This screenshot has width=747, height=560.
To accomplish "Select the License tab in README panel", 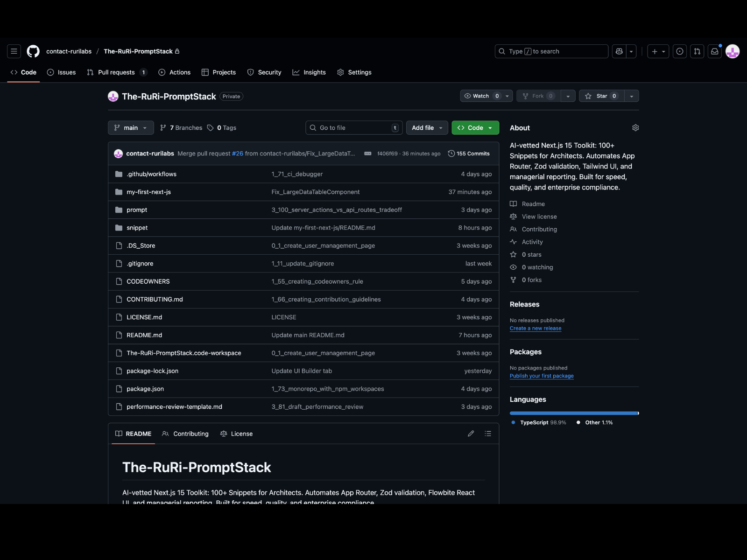I will [237, 434].
